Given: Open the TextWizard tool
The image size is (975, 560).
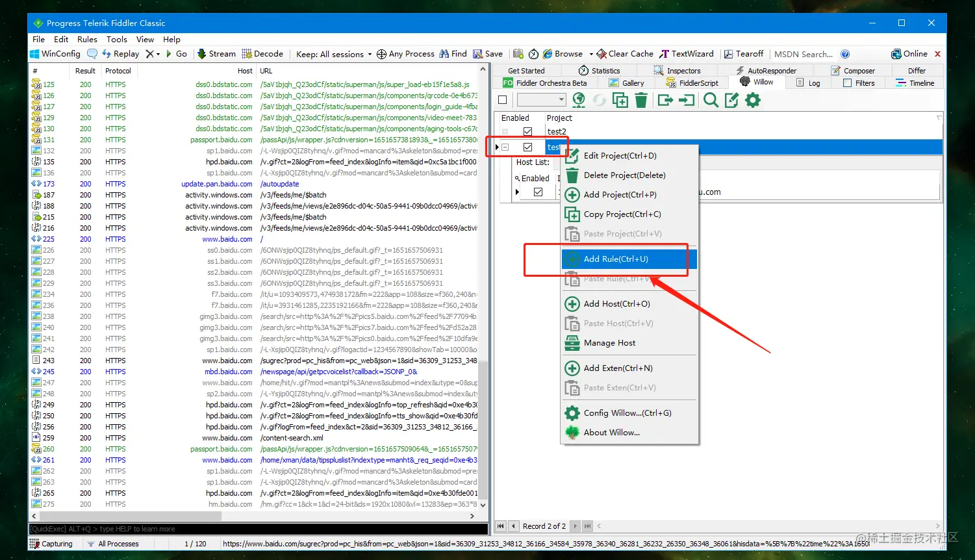Looking at the screenshot, I should pyautogui.click(x=687, y=54).
